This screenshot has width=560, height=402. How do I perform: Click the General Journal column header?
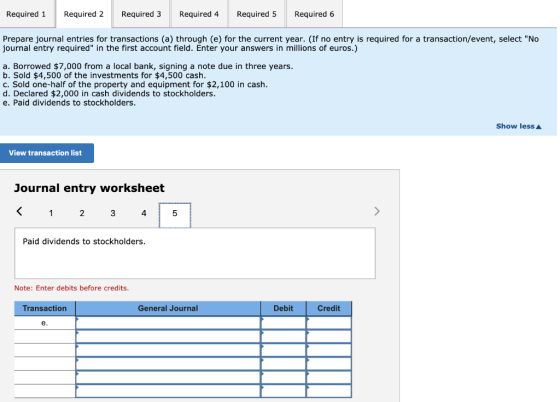[168, 308]
